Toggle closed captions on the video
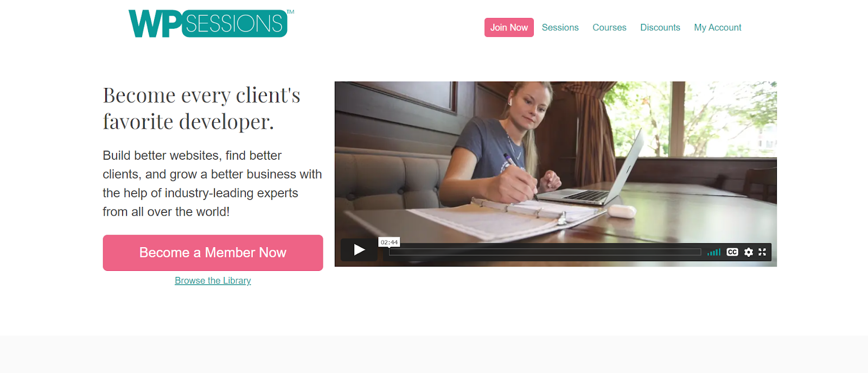Screen dimensions: 868x373 point(732,252)
